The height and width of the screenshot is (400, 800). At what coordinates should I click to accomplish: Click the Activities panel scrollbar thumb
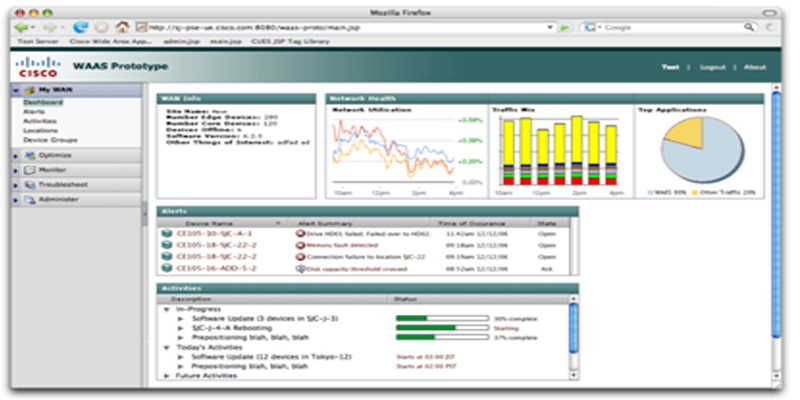[x=573, y=328]
